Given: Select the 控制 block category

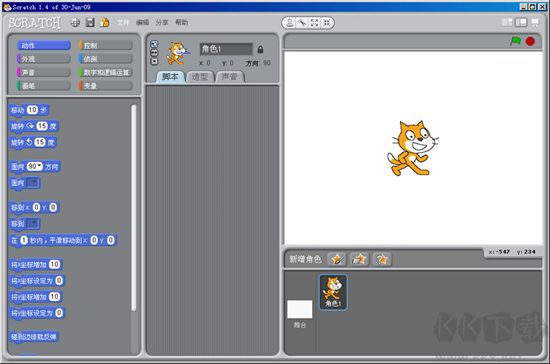Looking at the screenshot, I should [x=106, y=45].
